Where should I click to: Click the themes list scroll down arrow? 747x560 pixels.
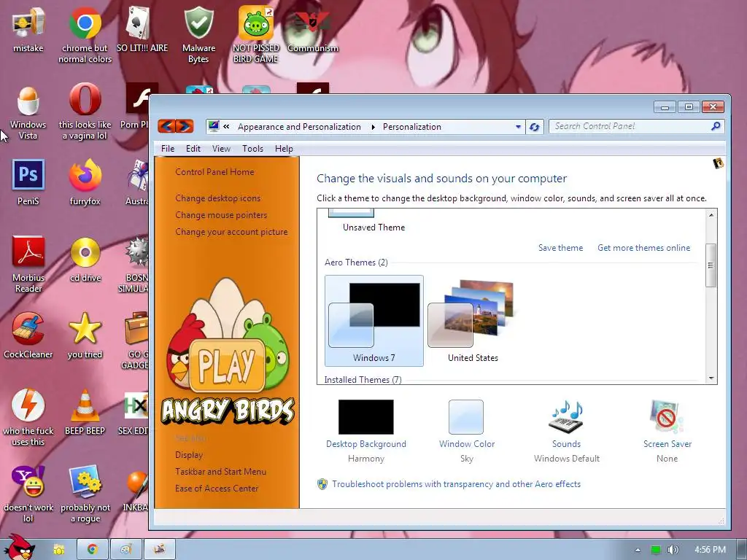711,378
